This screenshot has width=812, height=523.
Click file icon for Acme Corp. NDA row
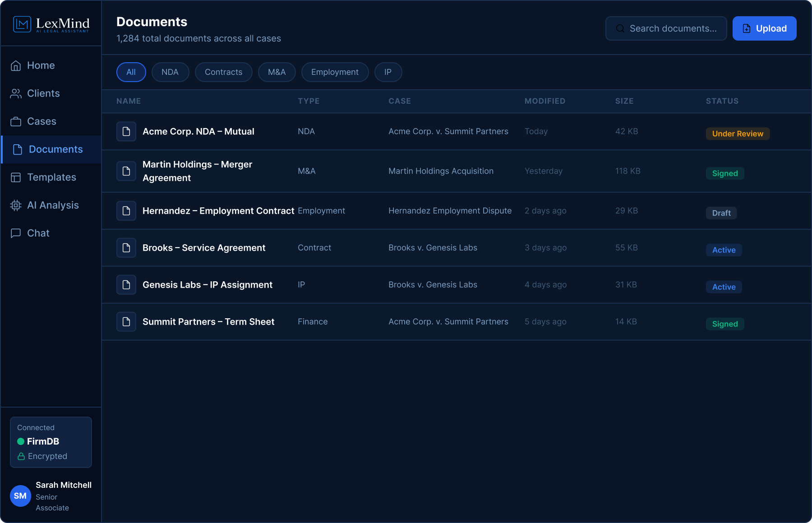coord(126,132)
